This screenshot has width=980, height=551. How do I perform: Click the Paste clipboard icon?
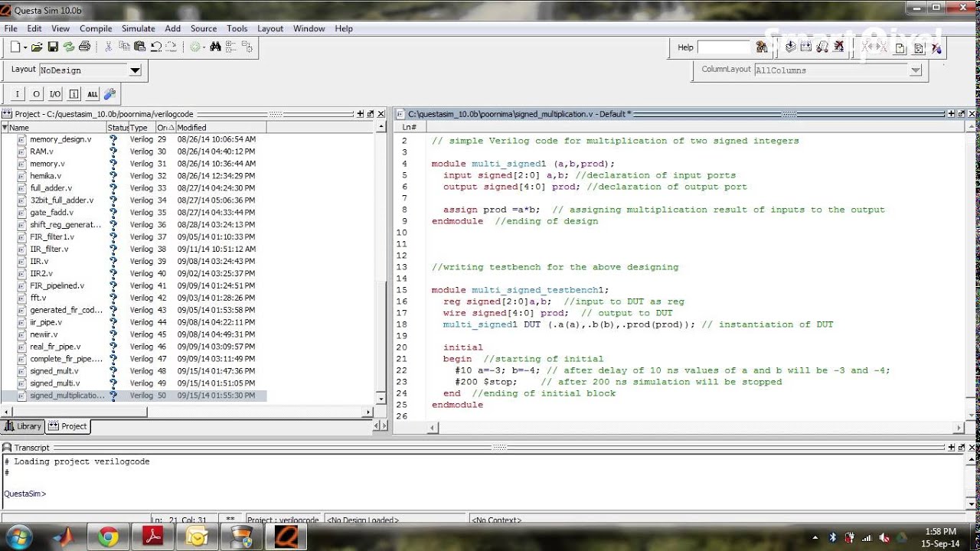140,47
